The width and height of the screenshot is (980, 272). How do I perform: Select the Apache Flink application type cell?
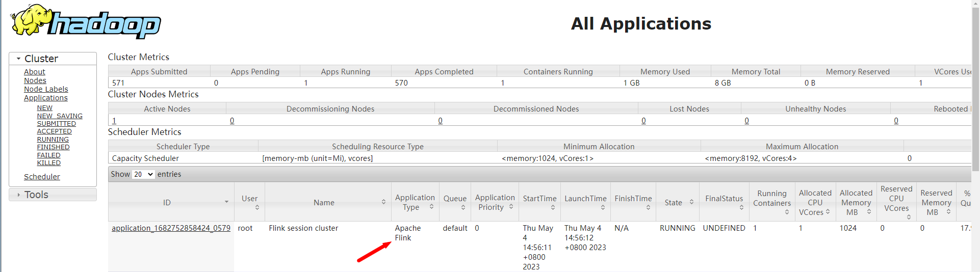coord(408,233)
